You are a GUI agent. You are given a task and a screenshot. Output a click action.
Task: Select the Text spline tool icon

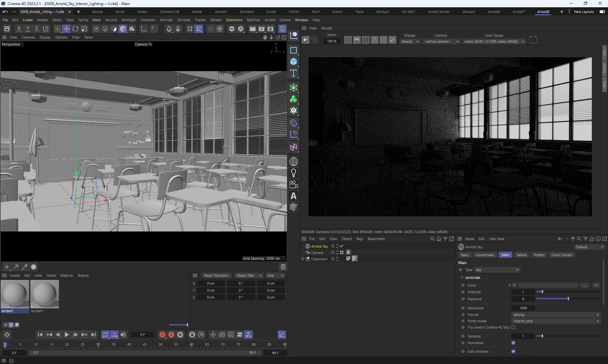pos(294,73)
